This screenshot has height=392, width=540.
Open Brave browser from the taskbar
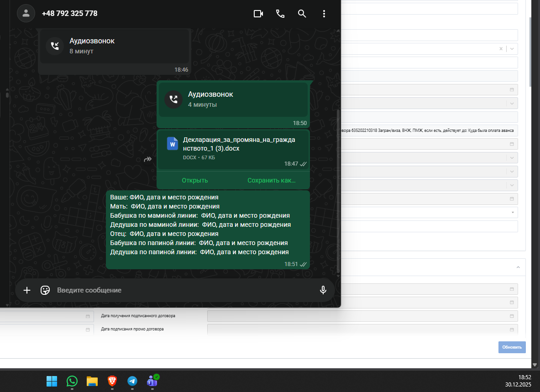(x=112, y=381)
